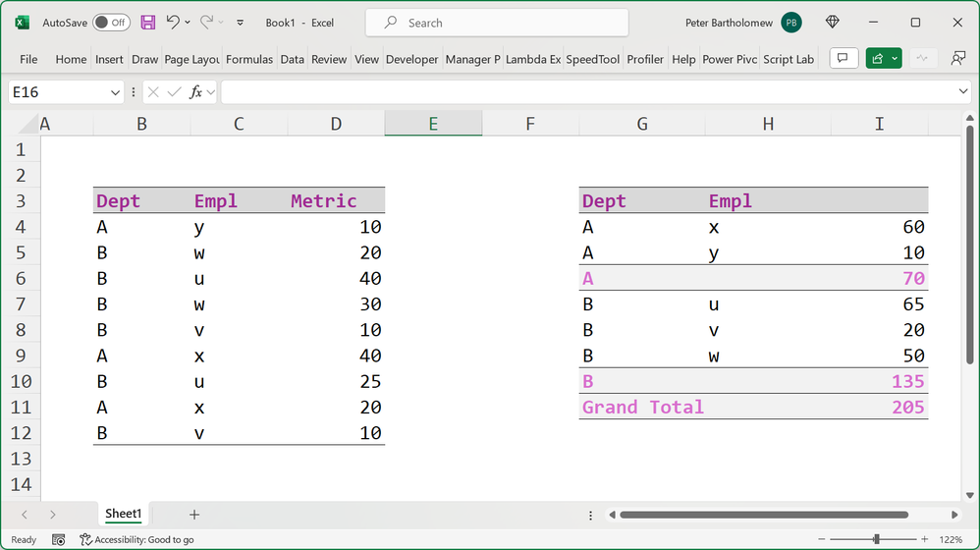The height and width of the screenshot is (550, 980).
Task: Click Accessibility: Good to go status
Action: [x=137, y=539]
